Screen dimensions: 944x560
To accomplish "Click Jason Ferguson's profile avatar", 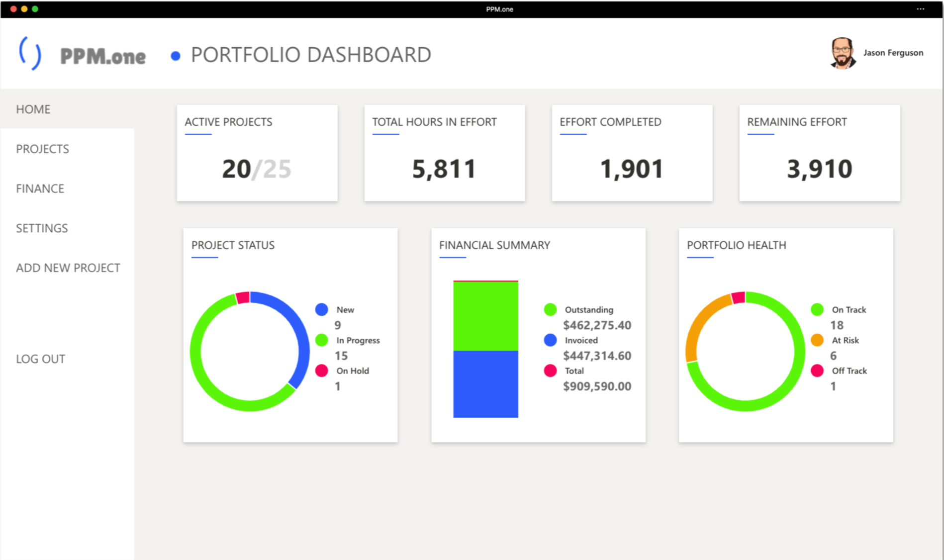I will pos(842,53).
